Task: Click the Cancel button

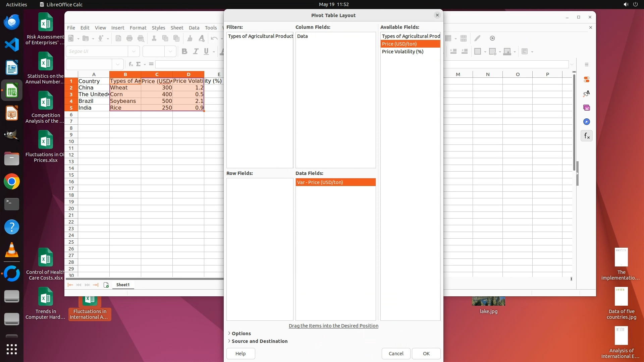Action: click(396, 354)
